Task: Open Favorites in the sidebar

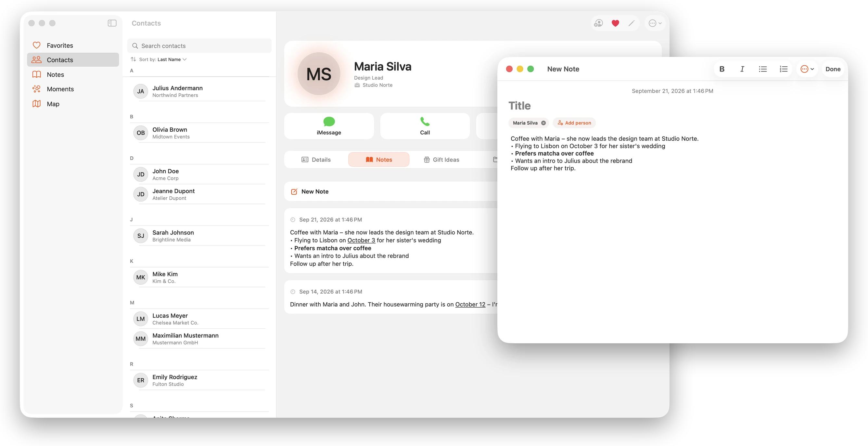Action: coord(73,45)
